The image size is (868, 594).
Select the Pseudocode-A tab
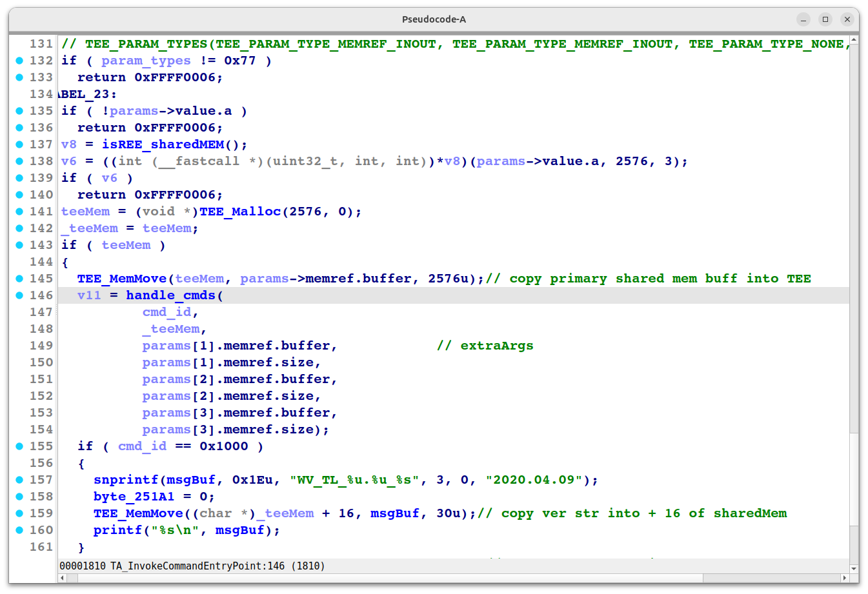pyautogui.click(x=434, y=19)
